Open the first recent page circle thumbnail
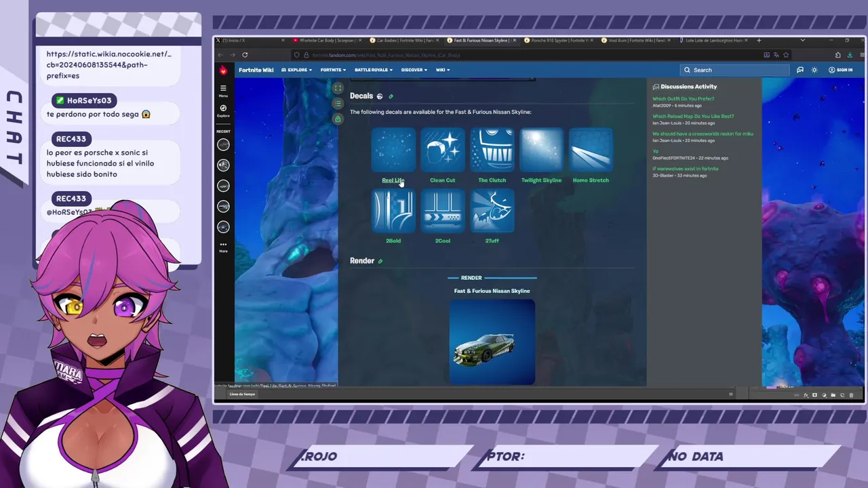The height and width of the screenshot is (488, 868). pos(223,144)
